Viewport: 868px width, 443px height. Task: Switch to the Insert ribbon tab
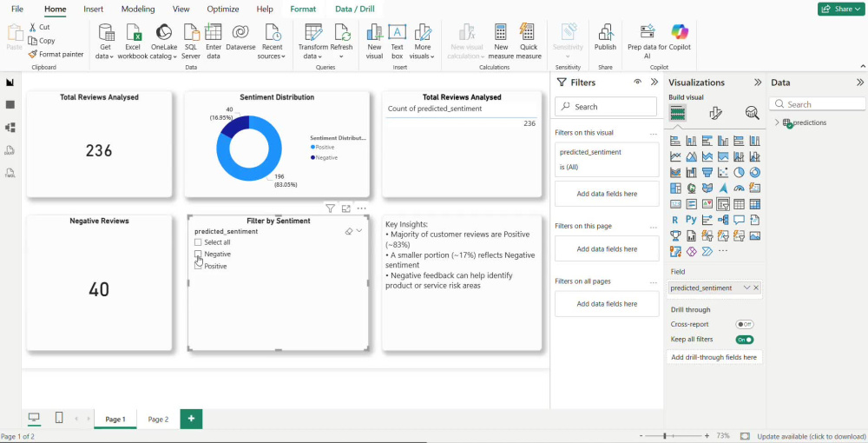pyautogui.click(x=93, y=9)
